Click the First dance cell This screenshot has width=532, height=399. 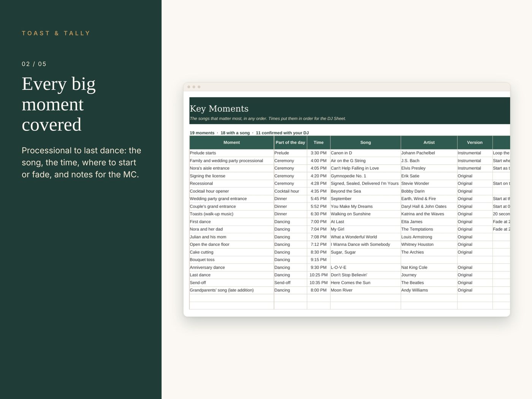point(231,222)
